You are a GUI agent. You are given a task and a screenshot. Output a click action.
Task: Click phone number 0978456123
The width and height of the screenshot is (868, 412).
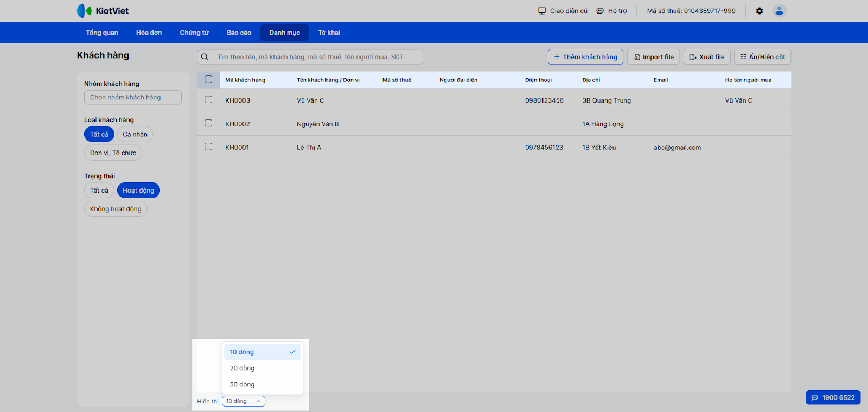(x=544, y=147)
